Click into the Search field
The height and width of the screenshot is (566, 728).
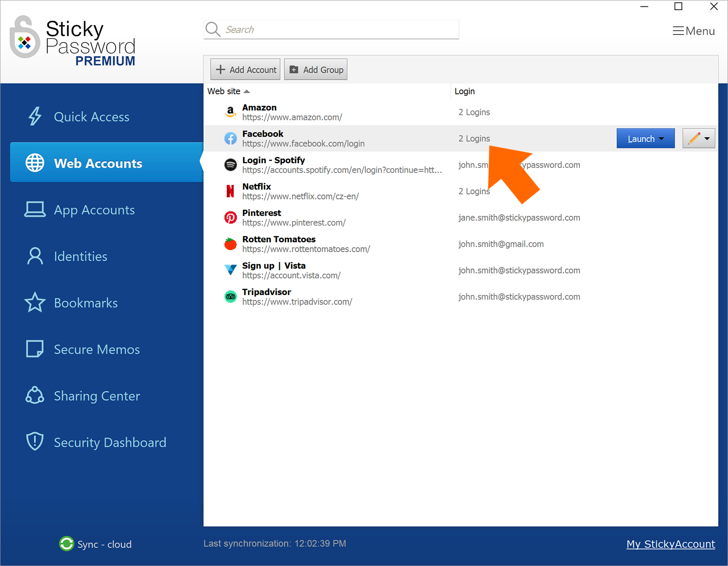pos(331,30)
